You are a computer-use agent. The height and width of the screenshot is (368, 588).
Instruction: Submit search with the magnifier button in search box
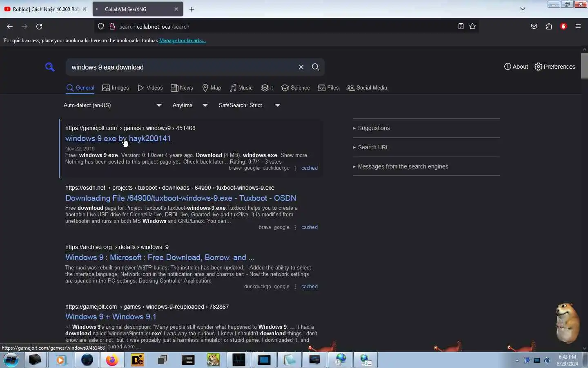click(x=316, y=67)
